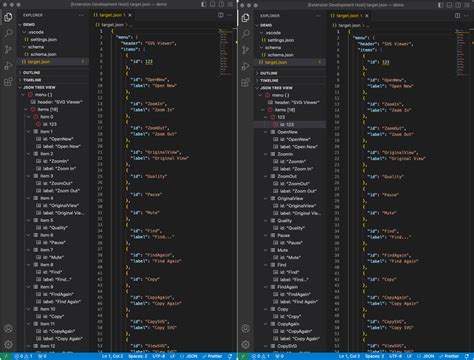This screenshot has height=360, width=474.
Task: Click LF line ending in right status bar
Action: [409, 356]
